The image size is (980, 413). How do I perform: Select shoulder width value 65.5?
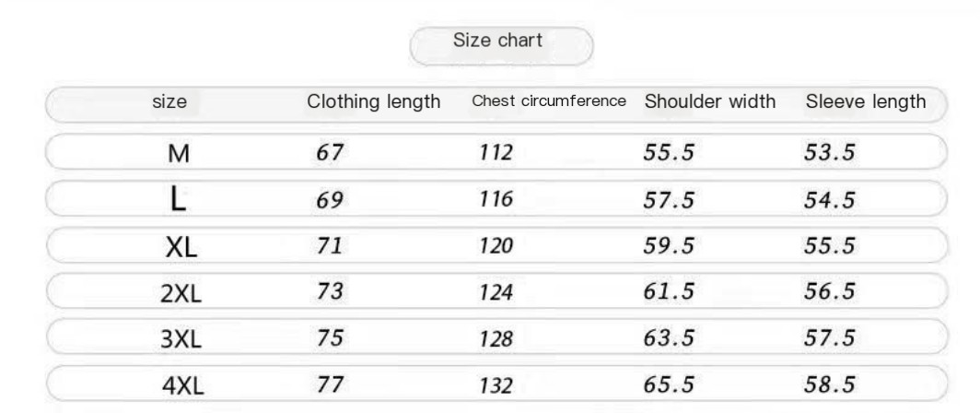pos(668,383)
